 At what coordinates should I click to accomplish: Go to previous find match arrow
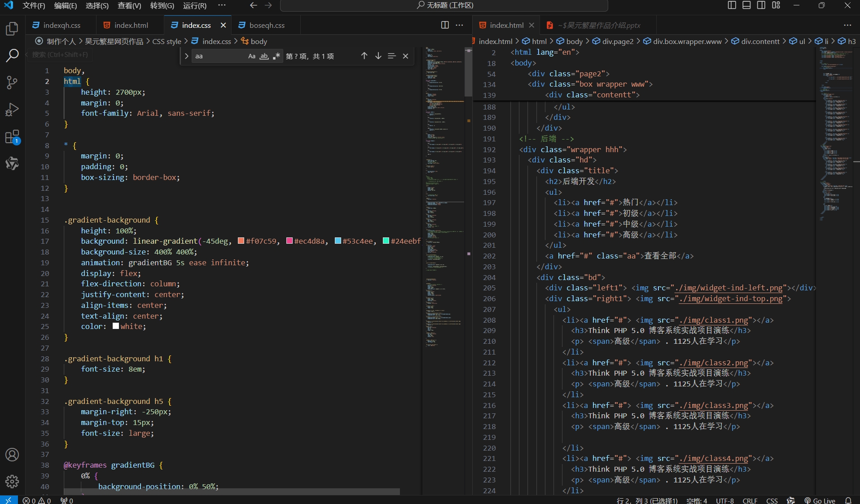tap(364, 56)
